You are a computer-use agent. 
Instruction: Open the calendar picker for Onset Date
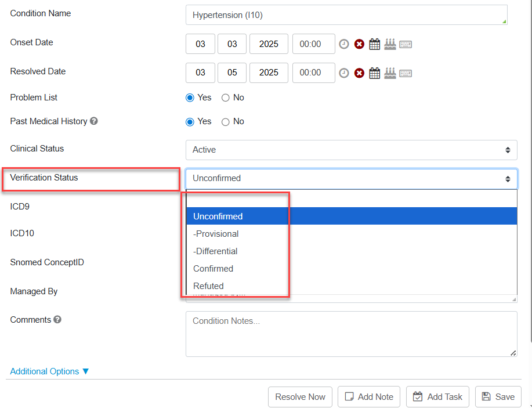[375, 44]
